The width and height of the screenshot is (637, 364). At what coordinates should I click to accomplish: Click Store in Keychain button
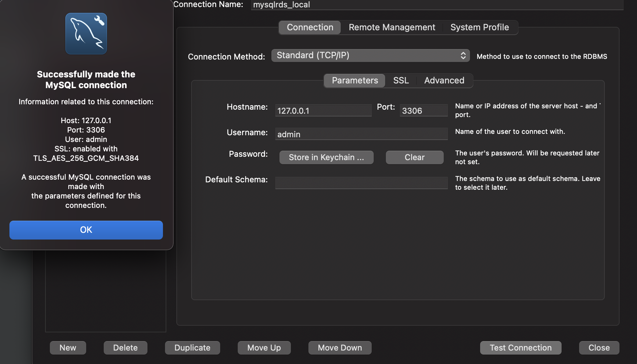point(326,157)
